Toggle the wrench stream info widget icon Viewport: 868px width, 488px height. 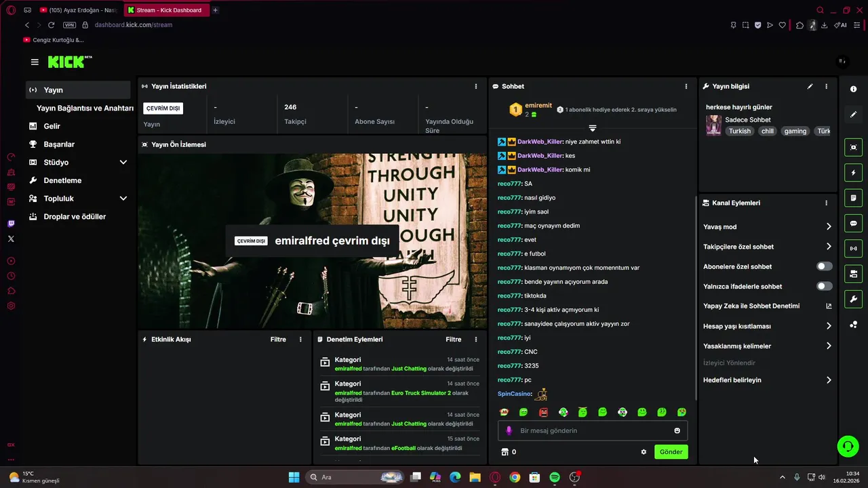[x=854, y=299]
